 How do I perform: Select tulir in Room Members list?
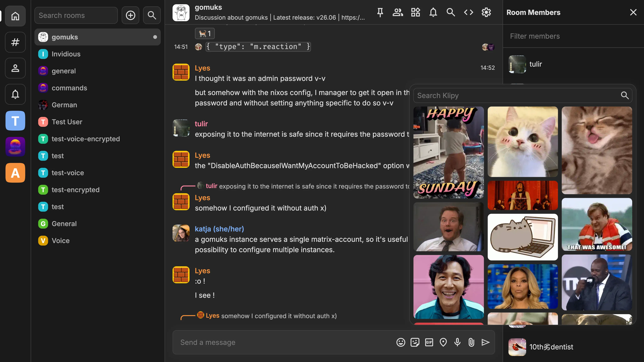pos(573,64)
